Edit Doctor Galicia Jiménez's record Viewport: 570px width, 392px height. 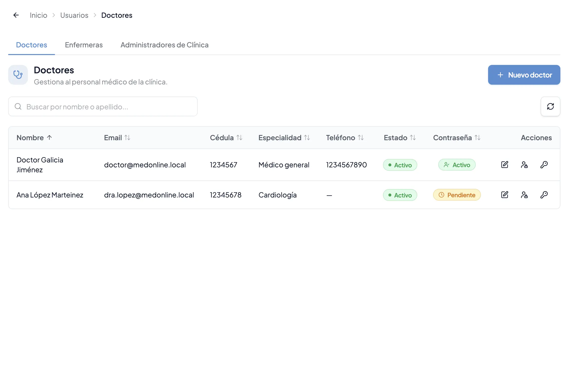(505, 165)
